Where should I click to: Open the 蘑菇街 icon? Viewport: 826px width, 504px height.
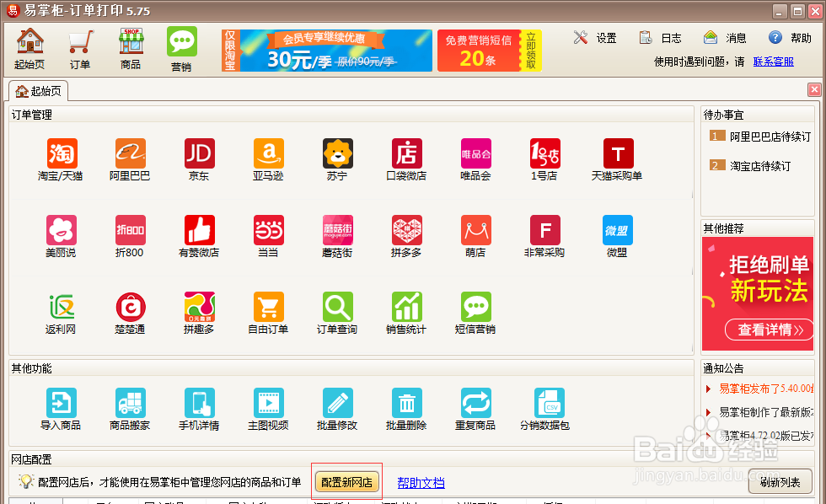click(338, 230)
